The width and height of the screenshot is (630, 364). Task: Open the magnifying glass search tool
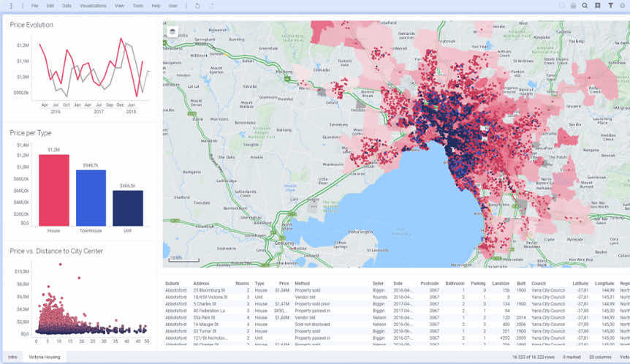point(585,6)
